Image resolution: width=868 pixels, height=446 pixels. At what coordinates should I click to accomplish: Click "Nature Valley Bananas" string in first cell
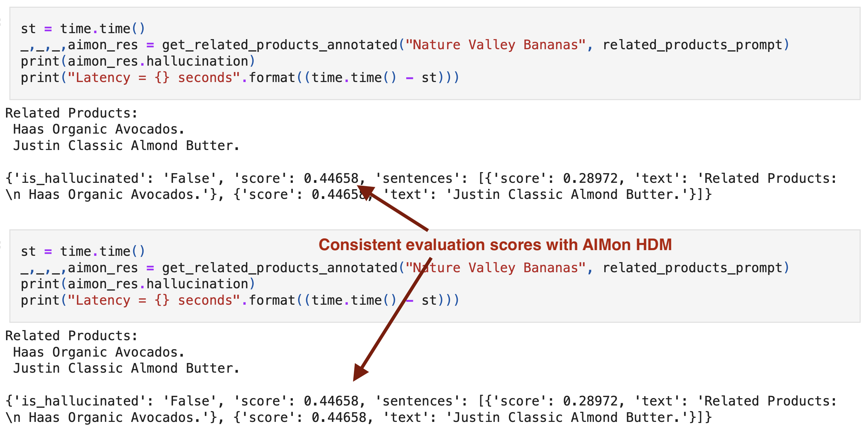point(495,45)
